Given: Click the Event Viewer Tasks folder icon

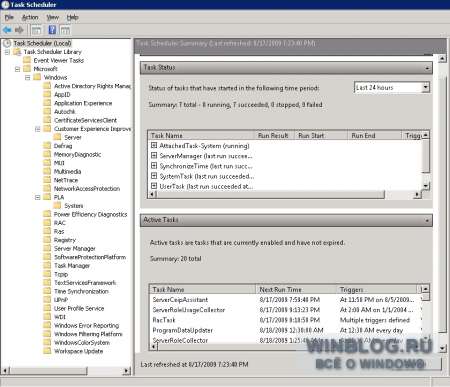Looking at the screenshot, I should (27, 60).
